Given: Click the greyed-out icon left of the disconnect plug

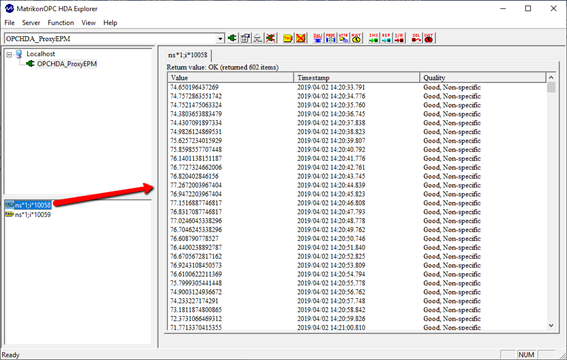Looking at the screenshot, I should click(258, 38).
